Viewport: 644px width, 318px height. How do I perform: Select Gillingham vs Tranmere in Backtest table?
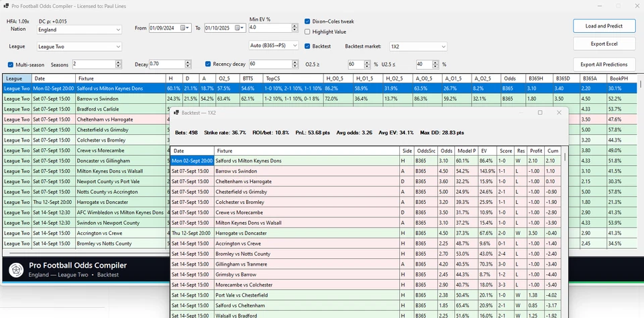[366, 264]
